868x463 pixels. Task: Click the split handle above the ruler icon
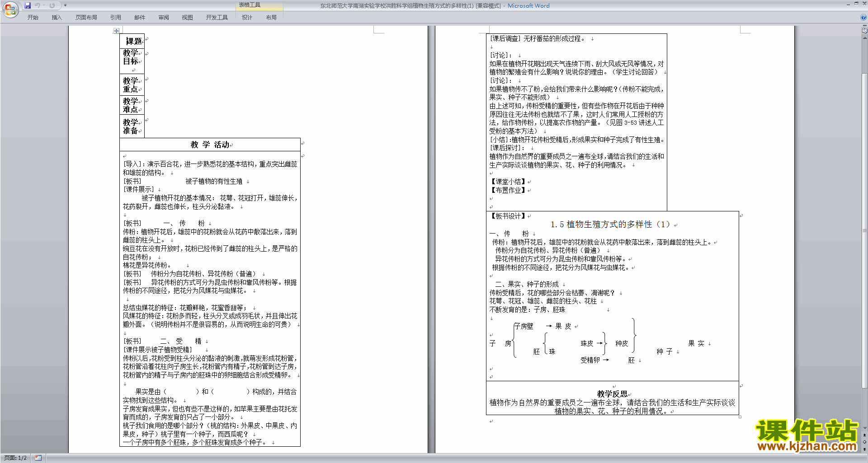pyautogui.click(x=864, y=26)
